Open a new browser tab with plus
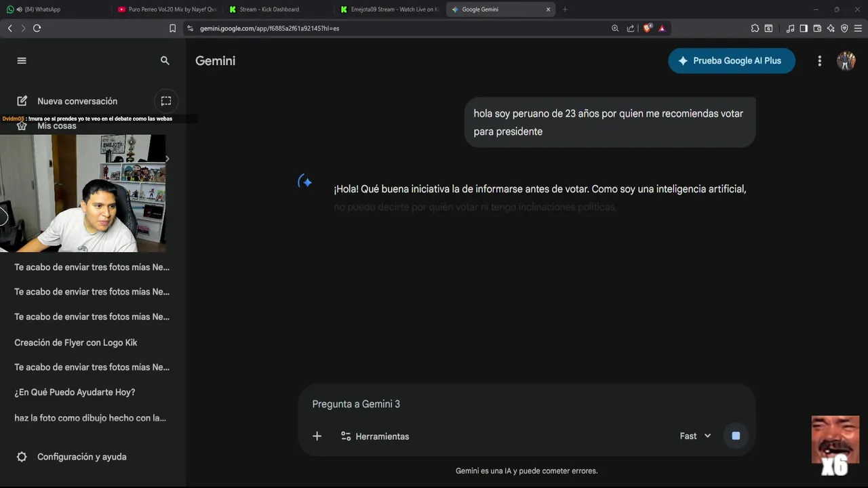Screen dimensions: 868x488 [x=565, y=9]
